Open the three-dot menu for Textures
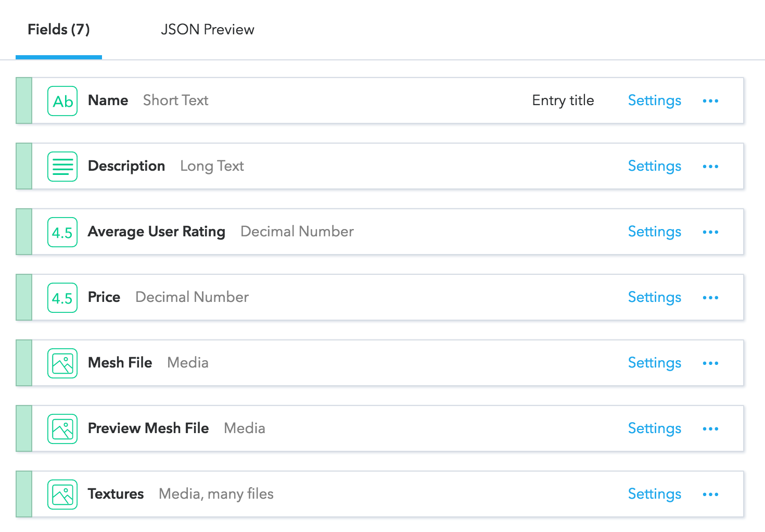The image size is (765, 532). click(710, 495)
